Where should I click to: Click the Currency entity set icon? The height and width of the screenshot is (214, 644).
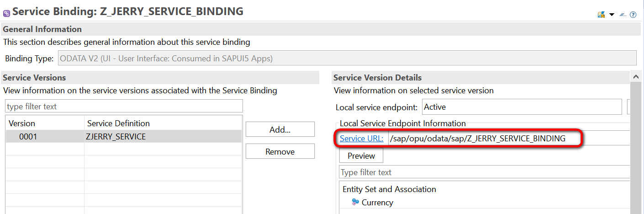pos(355,202)
